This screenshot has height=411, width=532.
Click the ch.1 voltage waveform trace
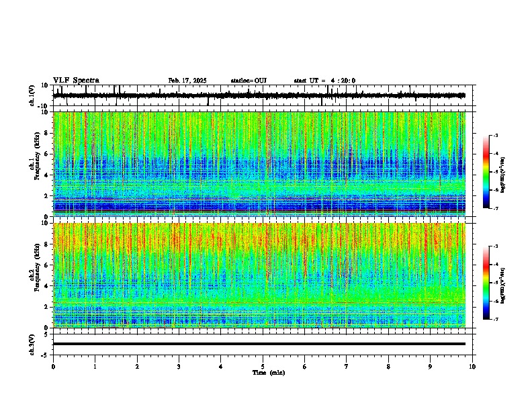pyautogui.click(x=259, y=95)
